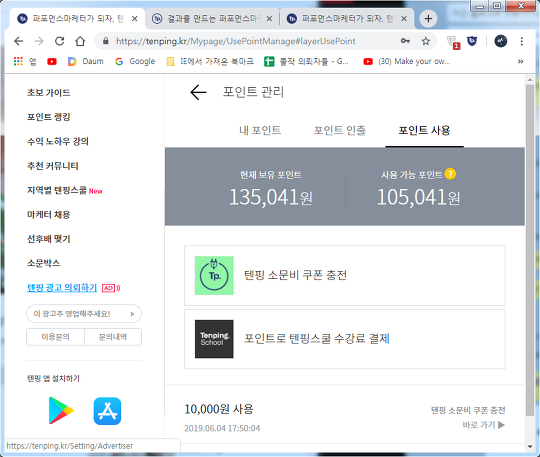Close the first browser tab
The height and width of the screenshot is (457, 540).
tap(135, 19)
